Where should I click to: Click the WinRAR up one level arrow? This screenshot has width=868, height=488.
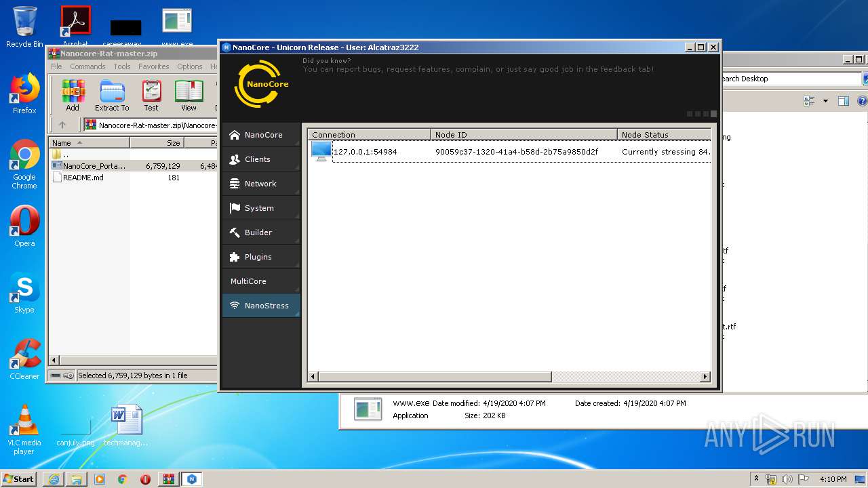(x=62, y=125)
